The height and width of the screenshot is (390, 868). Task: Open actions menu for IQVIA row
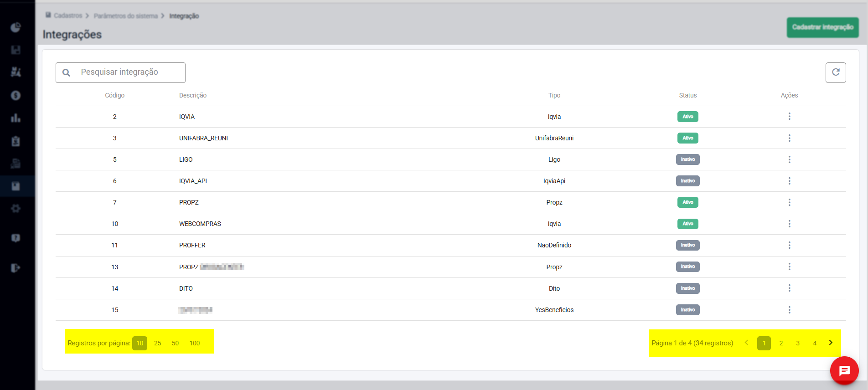tap(789, 117)
